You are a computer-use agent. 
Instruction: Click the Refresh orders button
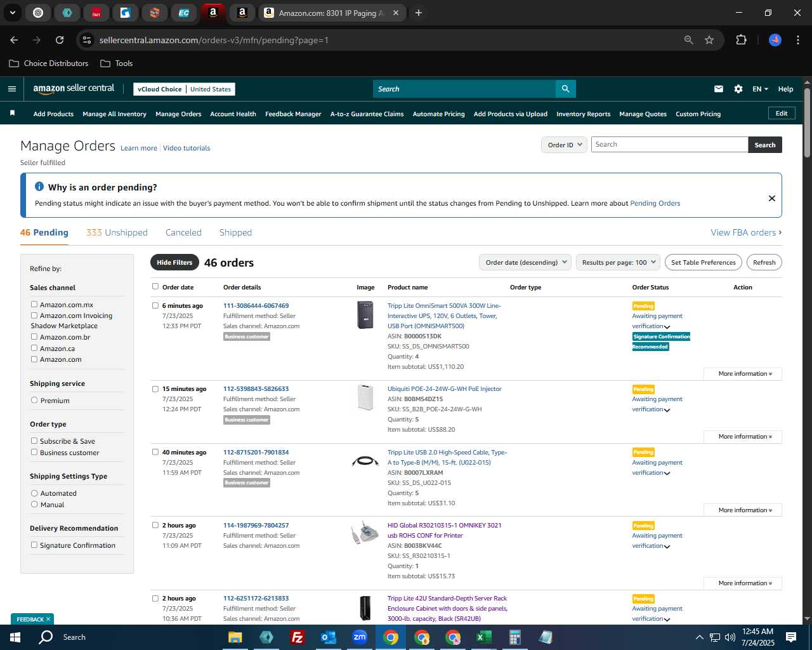764,262
